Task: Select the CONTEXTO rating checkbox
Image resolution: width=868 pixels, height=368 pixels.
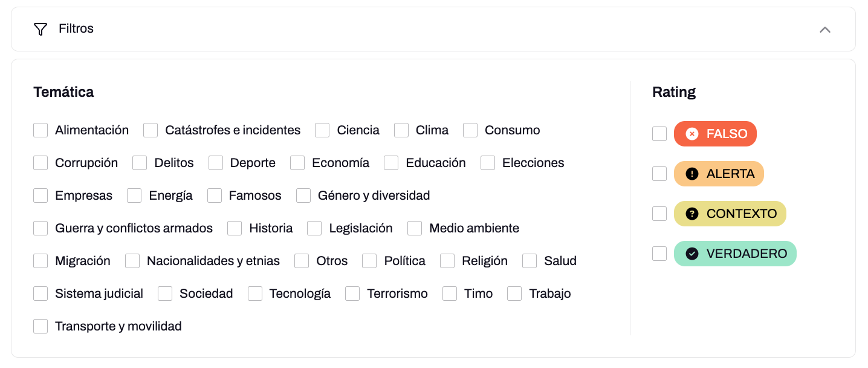Action: pyautogui.click(x=659, y=214)
